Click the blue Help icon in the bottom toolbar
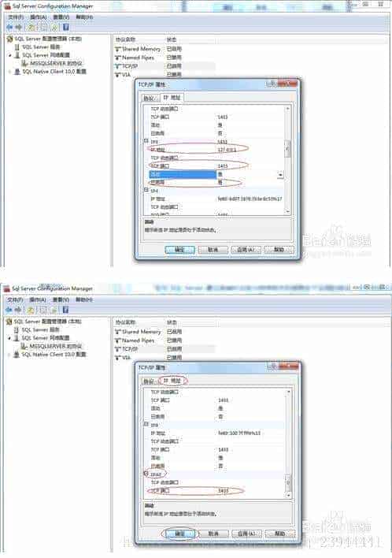Viewport: 392px width, 558px height. [65, 310]
